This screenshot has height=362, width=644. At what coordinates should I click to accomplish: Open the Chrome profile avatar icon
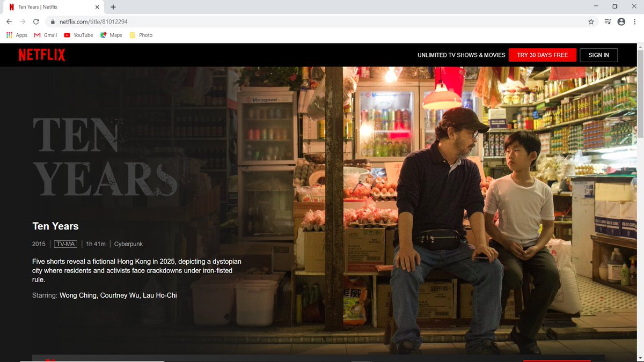coord(621,21)
